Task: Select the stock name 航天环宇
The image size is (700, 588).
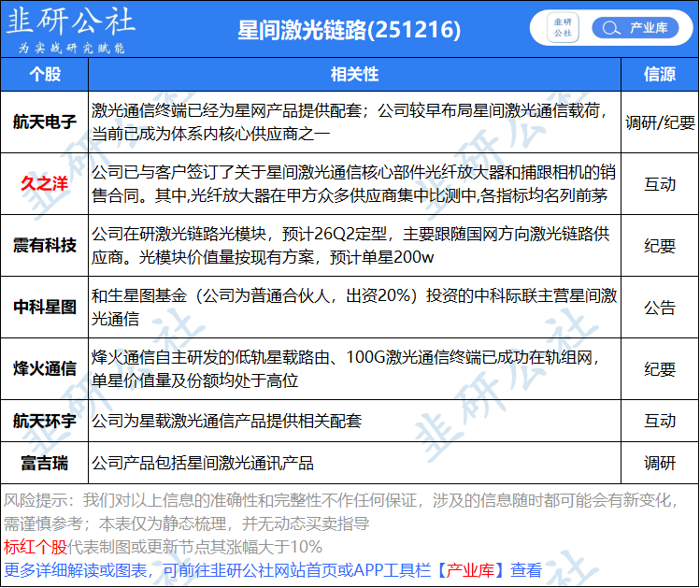Action: (45, 421)
